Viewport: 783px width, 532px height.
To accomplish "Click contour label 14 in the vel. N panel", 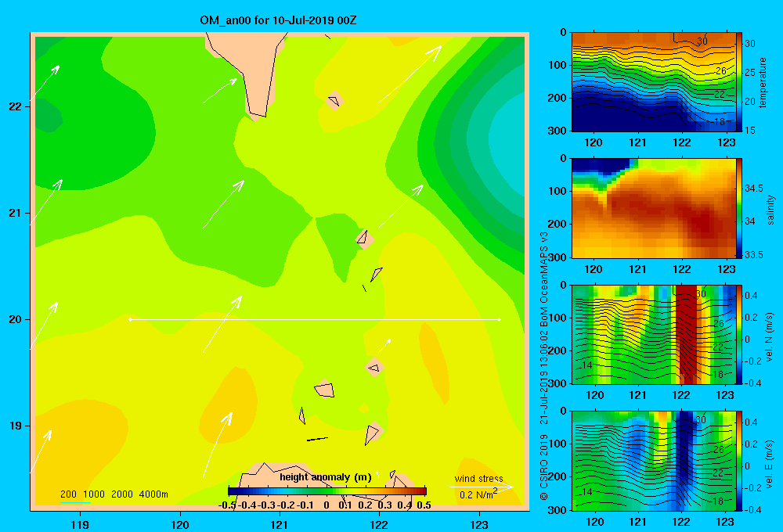I will pos(587,365).
